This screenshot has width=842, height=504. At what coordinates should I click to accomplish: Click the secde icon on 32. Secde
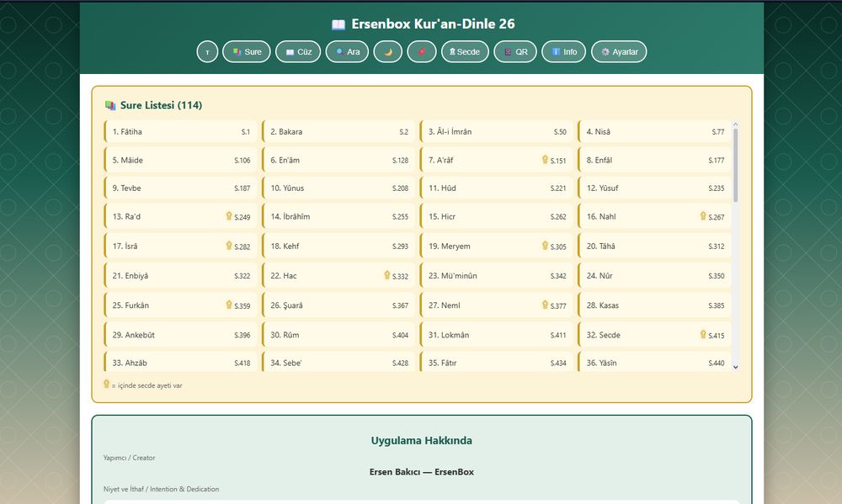703,334
